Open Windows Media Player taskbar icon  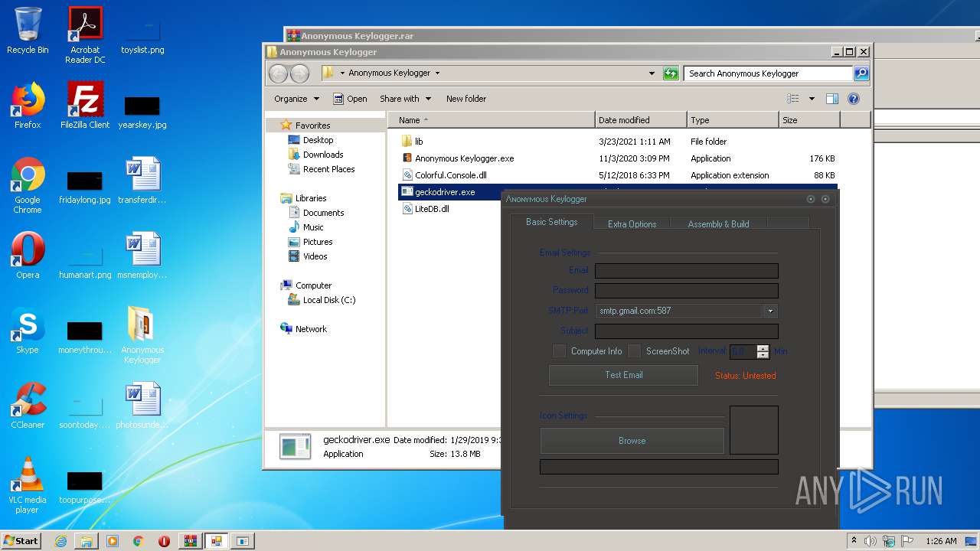(x=113, y=541)
